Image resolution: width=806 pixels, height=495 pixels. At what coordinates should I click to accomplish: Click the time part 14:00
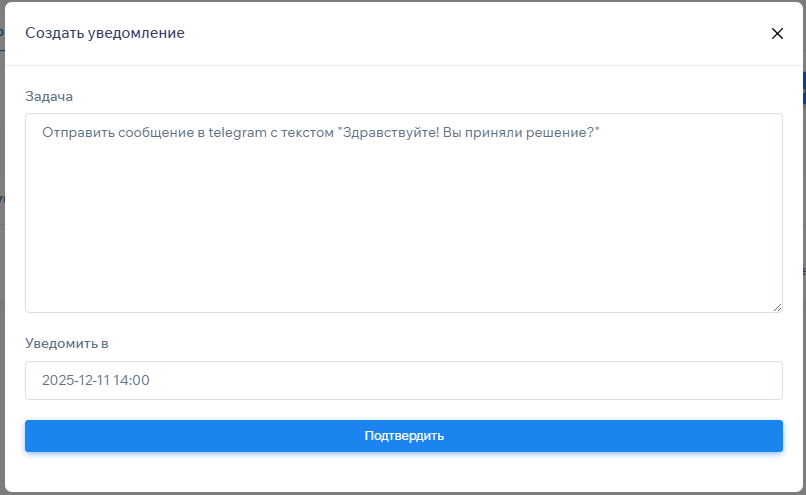136,380
